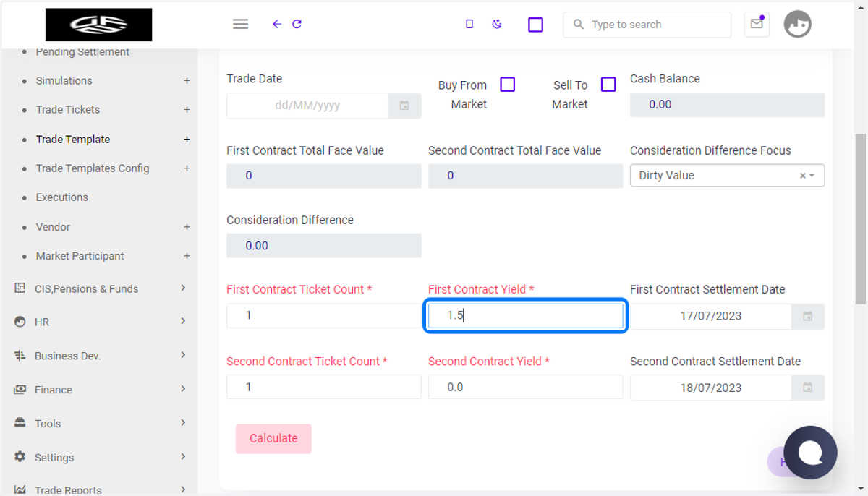Image resolution: width=868 pixels, height=496 pixels.
Task: Open the Trade Date calendar picker
Action: point(404,106)
